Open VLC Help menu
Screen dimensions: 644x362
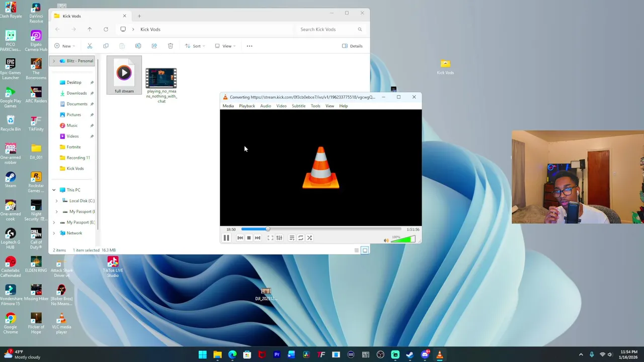[x=344, y=106]
